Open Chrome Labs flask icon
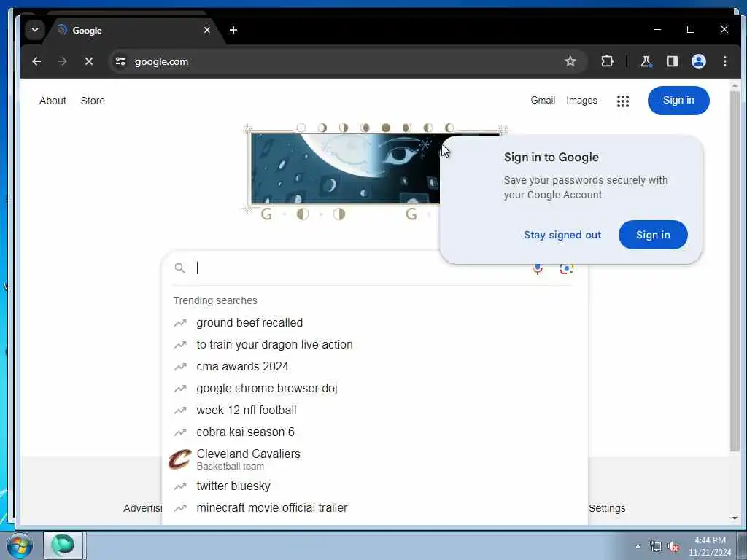 646,61
